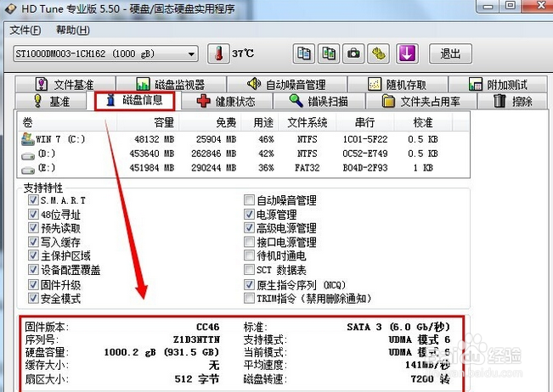This screenshot has height=392, width=553.
Task: Minimize the HD Tune window
Action: 488,6
